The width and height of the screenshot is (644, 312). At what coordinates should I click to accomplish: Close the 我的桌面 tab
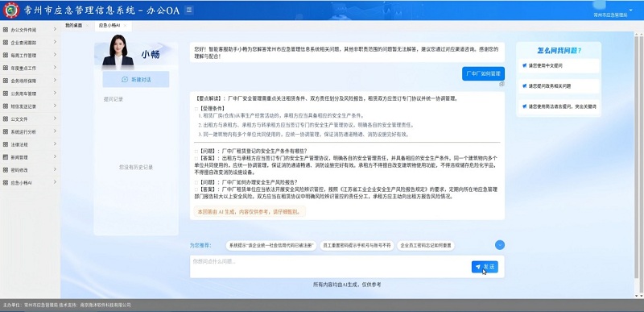(x=87, y=26)
